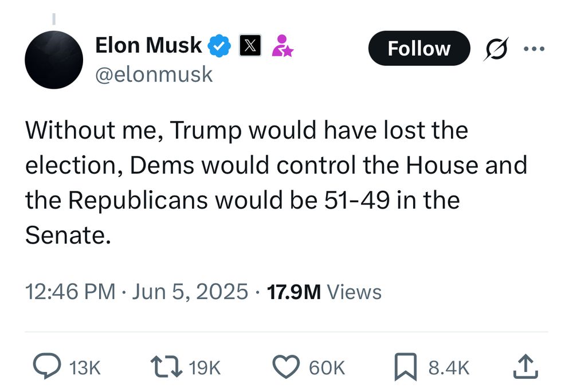Image resolution: width=573 pixels, height=392 pixels.
Task: Toggle follow state with the Follow button
Action: coord(419,49)
